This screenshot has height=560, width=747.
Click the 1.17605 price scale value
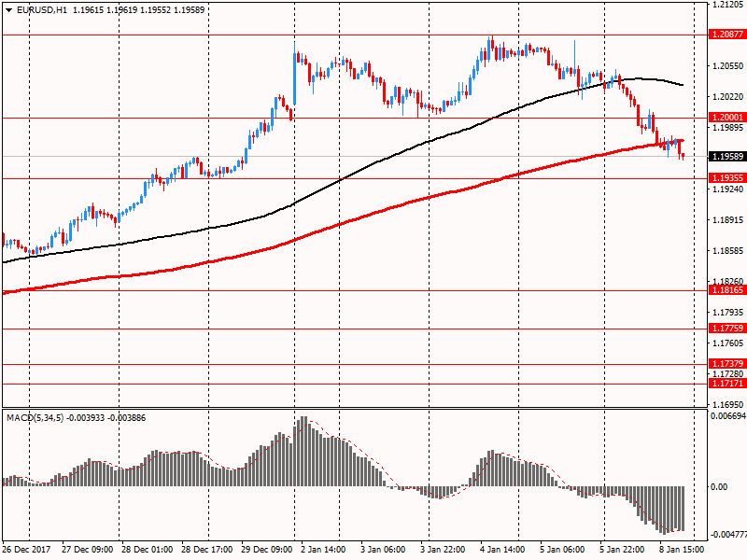728,343
